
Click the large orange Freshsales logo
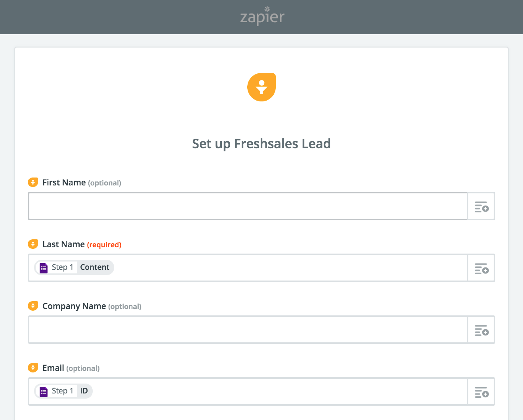click(x=261, y=87)
